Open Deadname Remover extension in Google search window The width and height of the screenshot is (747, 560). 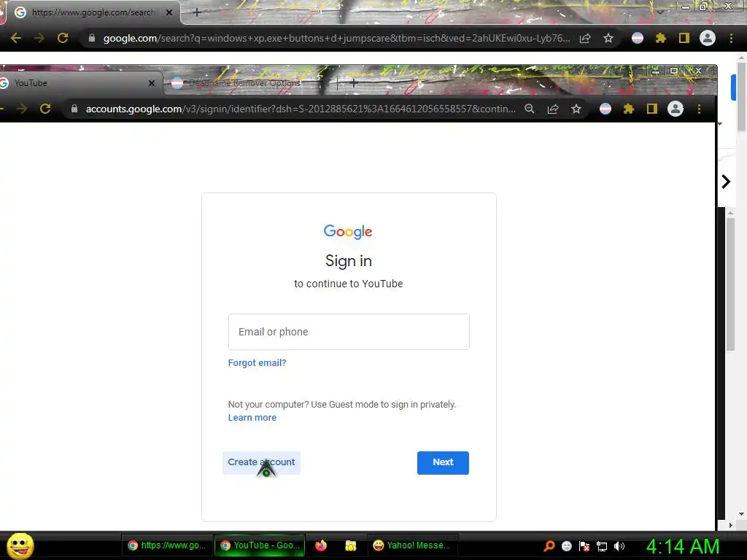point(638,38)
